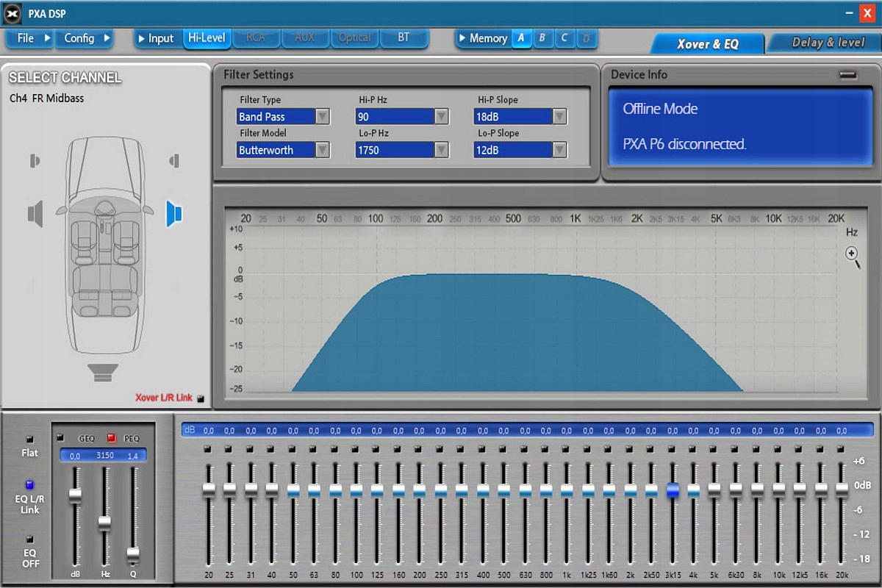This screenshot has height=588, width=882.
Task: Click the PXA DSP logo icon
Action: click(x=11, y=13)
